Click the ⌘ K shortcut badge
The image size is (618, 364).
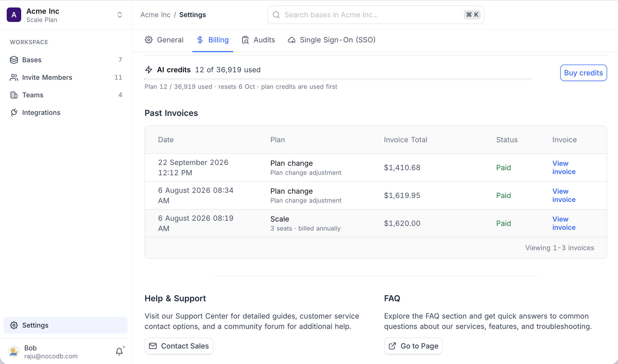(x=472, y=15)
